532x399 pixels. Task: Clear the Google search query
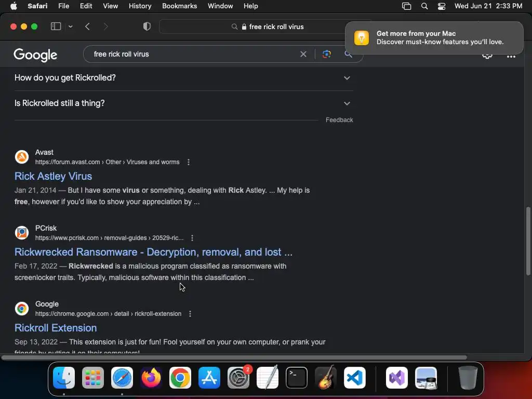tap(303, 54)
